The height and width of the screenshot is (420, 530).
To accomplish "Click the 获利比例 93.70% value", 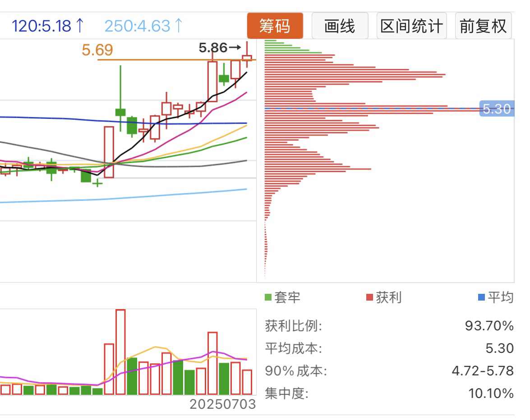I will [x=489, y=326].
